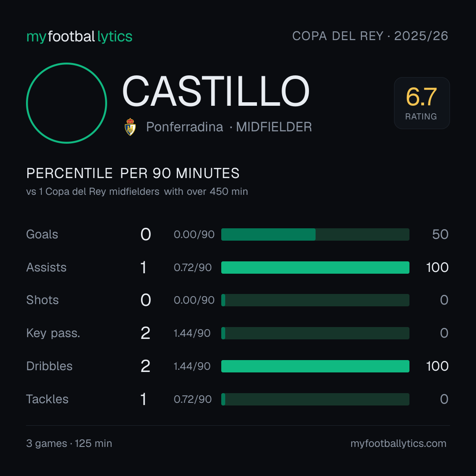The width and height of the screenshot is (476, 476).
Task: Click the Assists percentile bar
Action: 315,268
